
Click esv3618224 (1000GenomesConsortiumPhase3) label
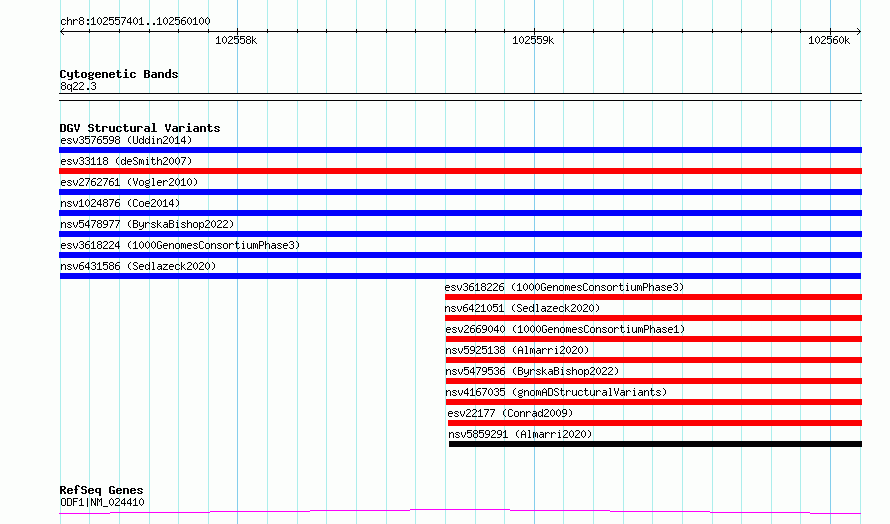pyautogui.click(x=180, y=245)
